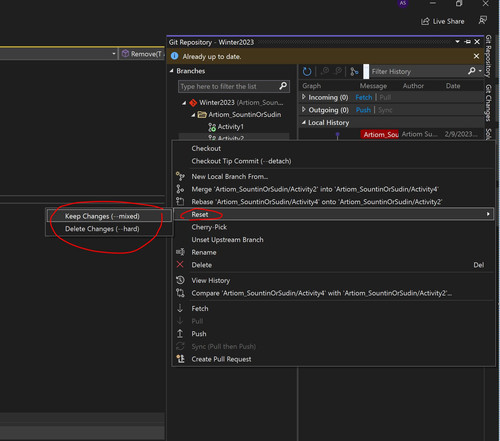Click the branch graph icon beside Filter History
The image size is (500, 441).
[354, 71]
